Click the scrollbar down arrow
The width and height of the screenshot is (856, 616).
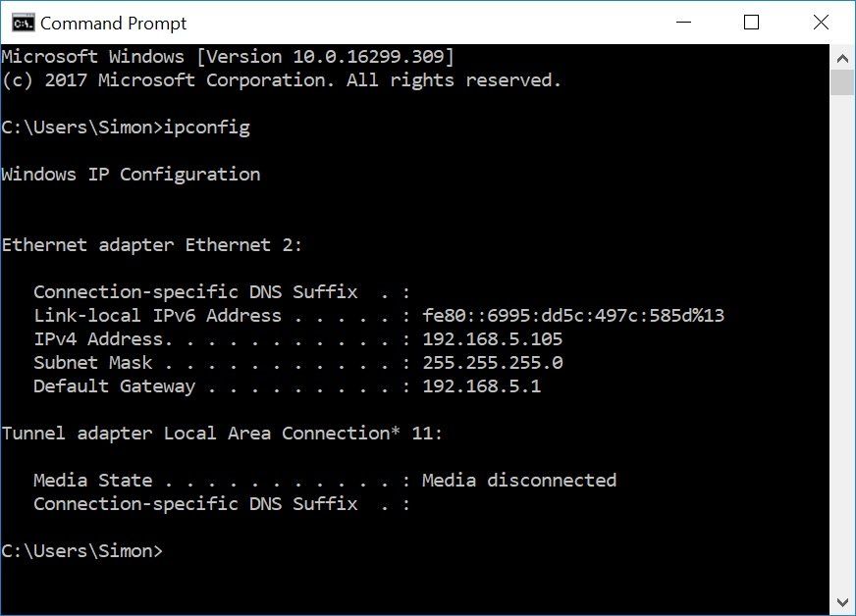click(842, 600)
